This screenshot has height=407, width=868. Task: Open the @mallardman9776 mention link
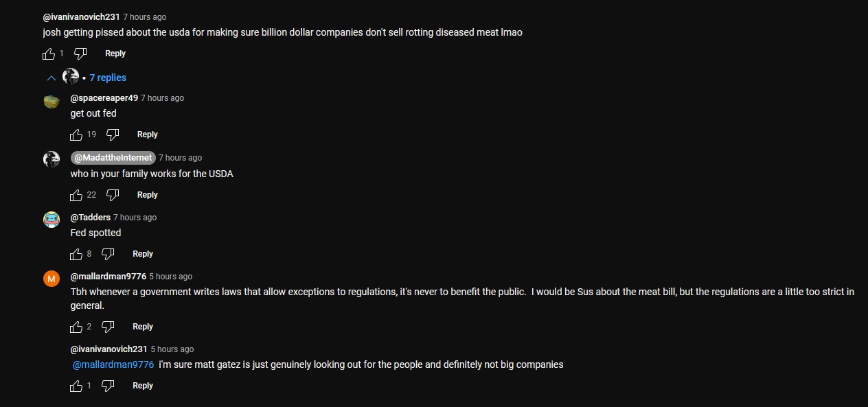coord(113,364)
